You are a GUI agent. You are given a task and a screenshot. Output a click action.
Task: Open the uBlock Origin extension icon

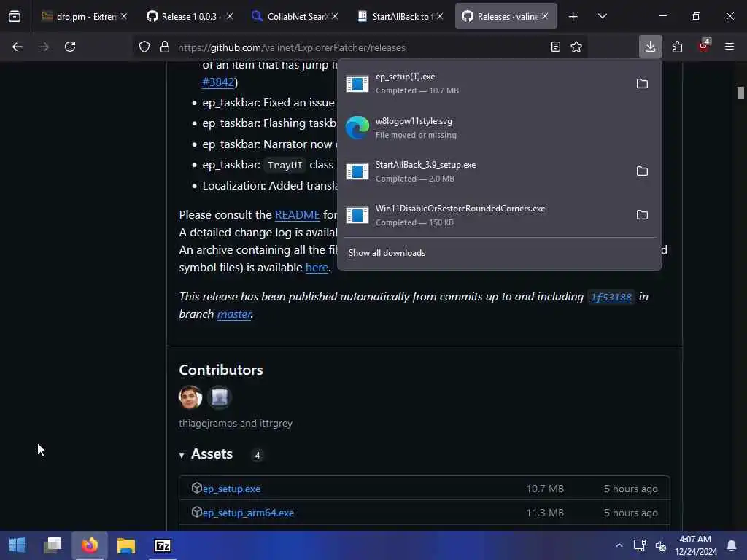(703, 46)
